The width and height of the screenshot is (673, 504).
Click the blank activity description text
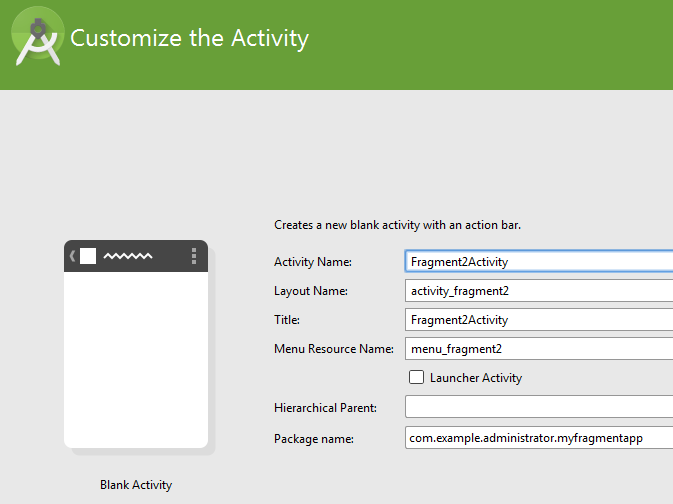(x=397, y=225)
